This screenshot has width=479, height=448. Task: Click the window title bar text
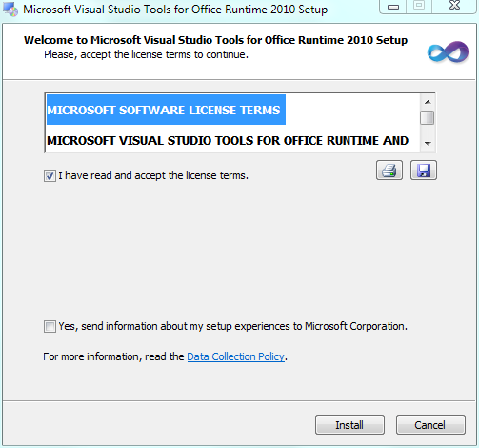coord(175,10)
